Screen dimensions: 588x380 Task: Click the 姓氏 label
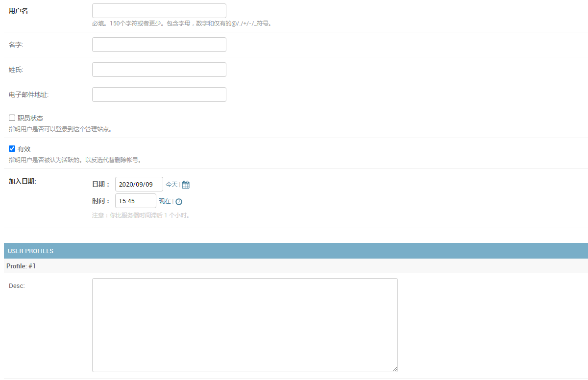[x=16, y=70]
